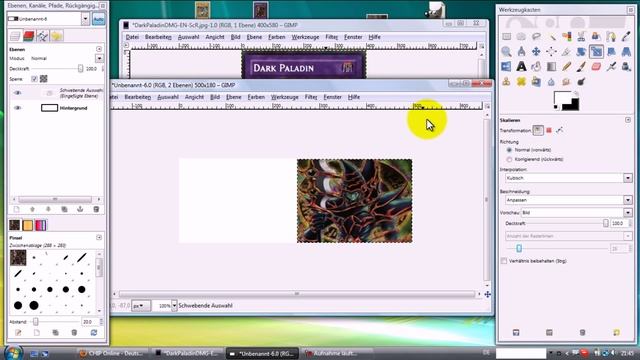The height and width of the screenshot is (360, 640).
Task: Click the Windows Start button
Action: pyautogui.click(x=13, y=353)
